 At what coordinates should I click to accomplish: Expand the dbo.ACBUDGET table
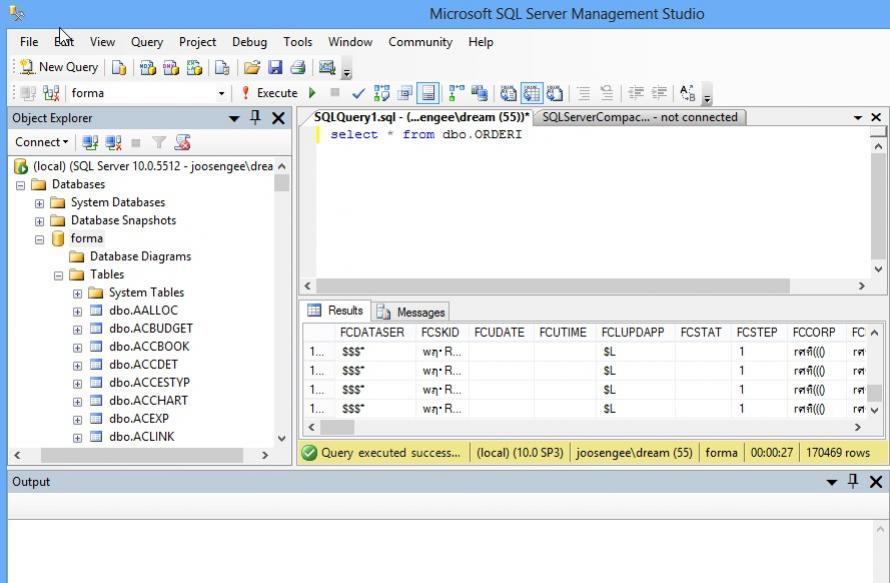tap(77, 330)
